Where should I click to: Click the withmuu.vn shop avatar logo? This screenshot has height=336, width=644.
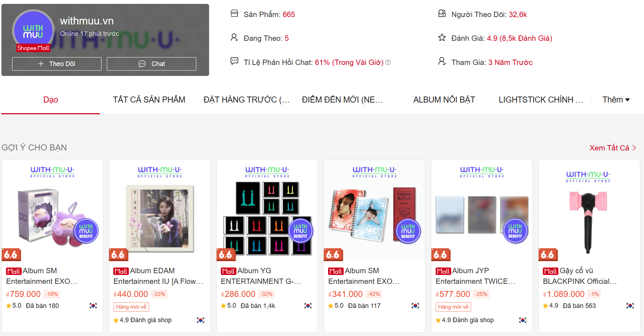click(33, 31)
